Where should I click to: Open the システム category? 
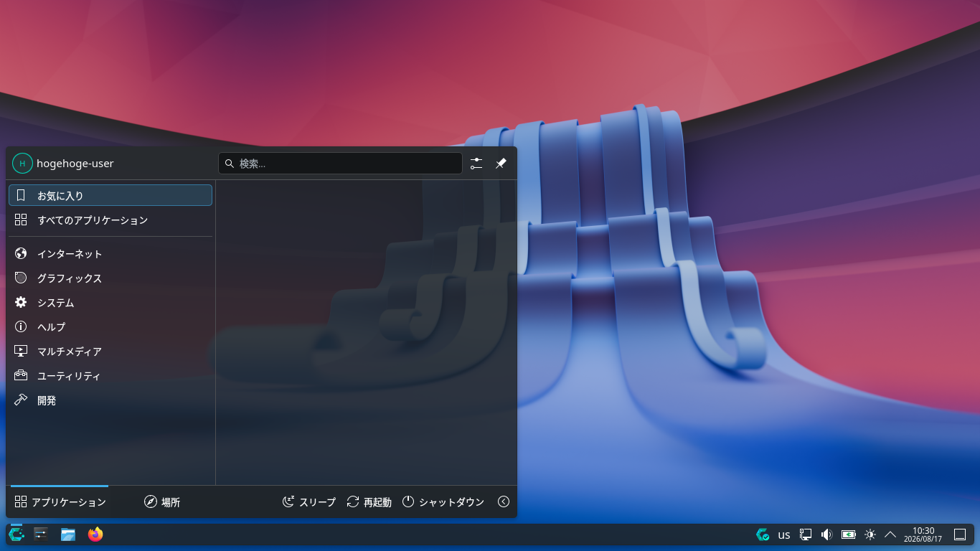pos(110,303)
